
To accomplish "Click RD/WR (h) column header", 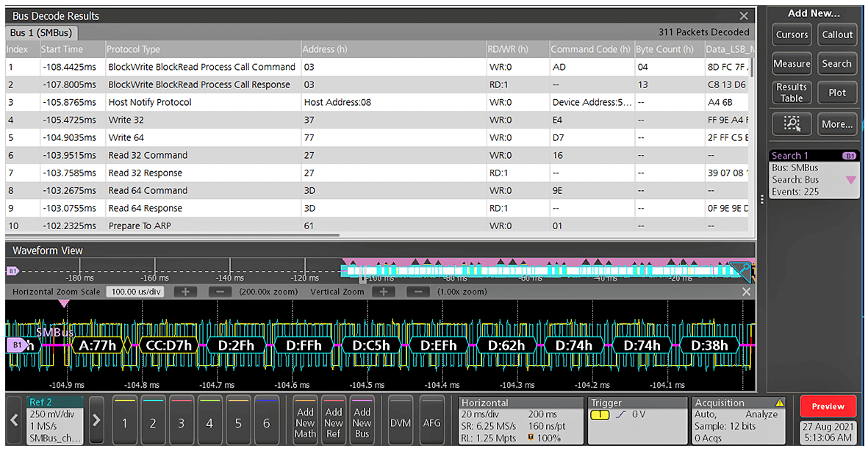I will pyautogui.click(x=517, y=49).
